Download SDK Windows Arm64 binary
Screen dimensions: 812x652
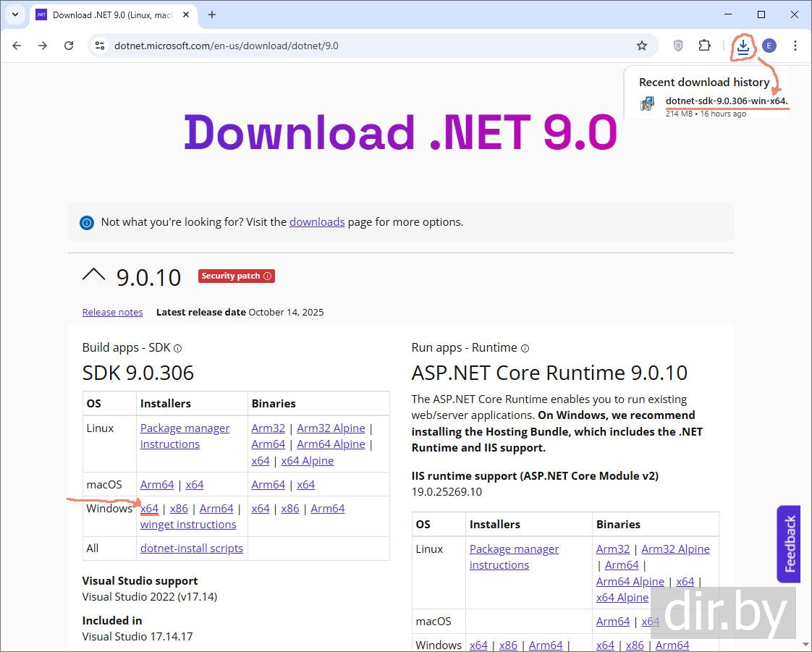click(x=328, y=509)
